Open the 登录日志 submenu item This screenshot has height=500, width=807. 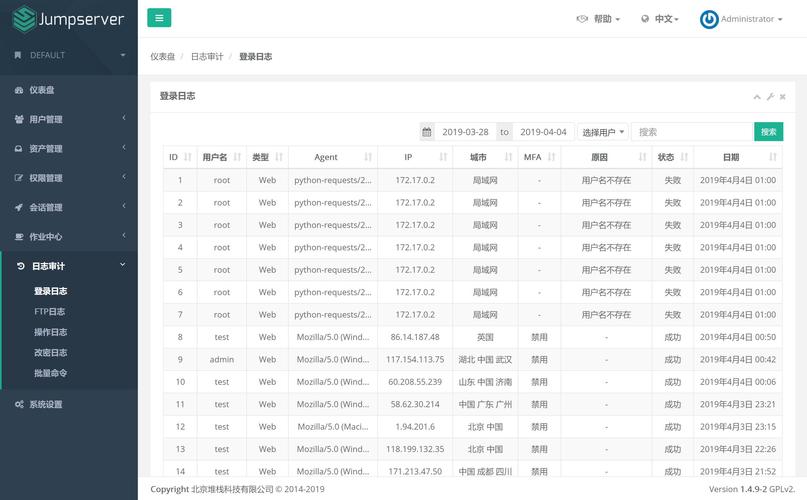[50, 291]
